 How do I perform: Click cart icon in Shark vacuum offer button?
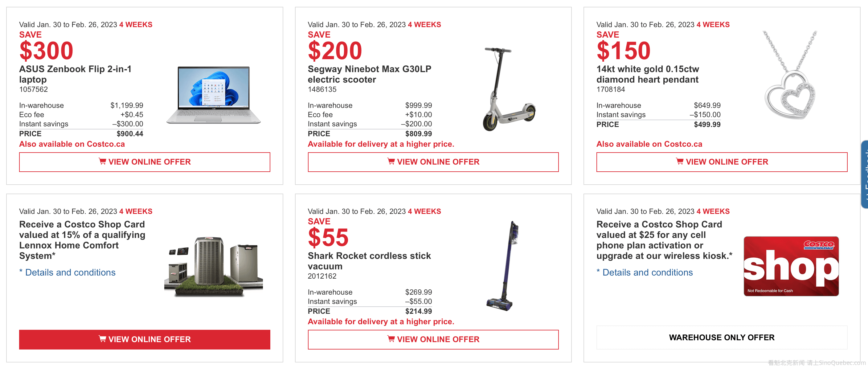391,339
